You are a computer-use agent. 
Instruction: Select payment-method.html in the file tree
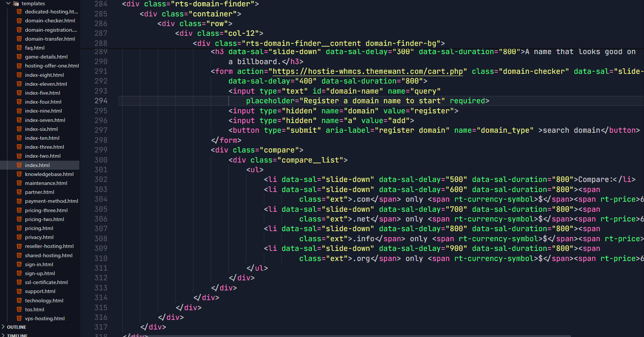(x=51, y=201)
